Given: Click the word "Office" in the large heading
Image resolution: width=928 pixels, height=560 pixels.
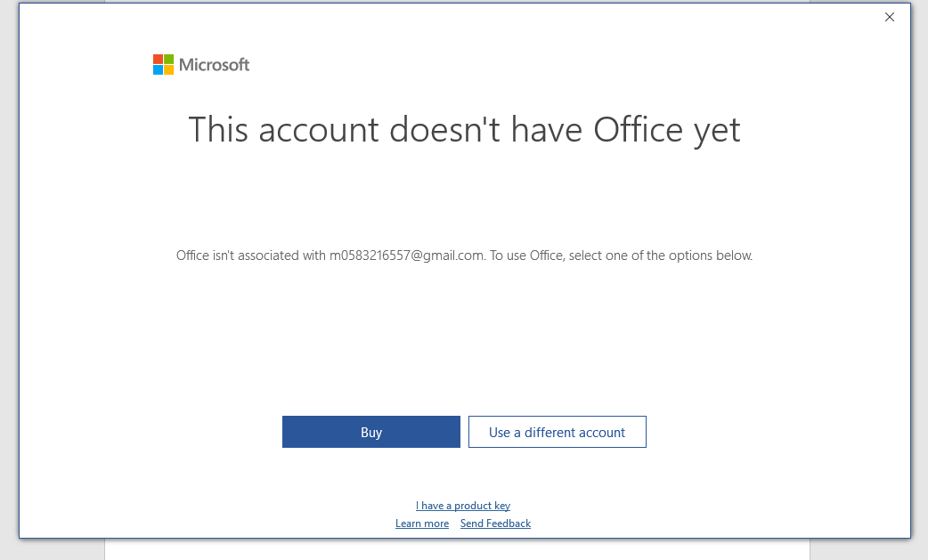Looking at the screenshot, I should (640, 130).
